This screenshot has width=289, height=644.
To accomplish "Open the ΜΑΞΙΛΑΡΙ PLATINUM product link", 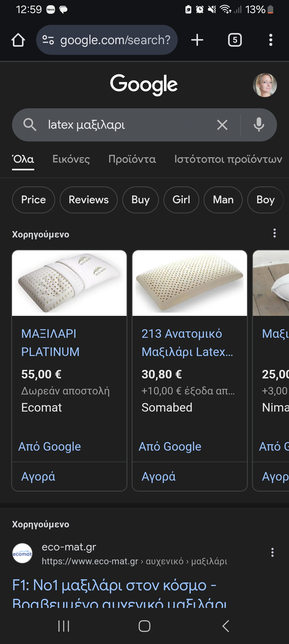I will coord(50,343).
